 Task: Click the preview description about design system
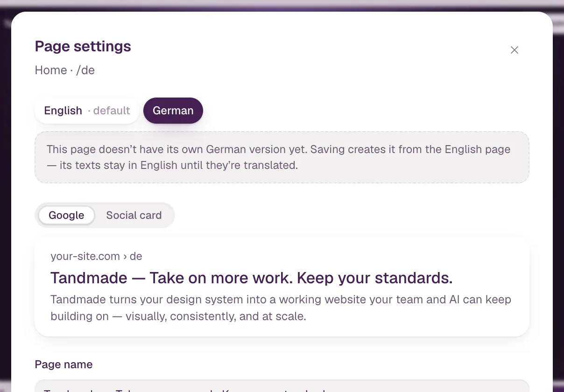(x=281, y=308)
